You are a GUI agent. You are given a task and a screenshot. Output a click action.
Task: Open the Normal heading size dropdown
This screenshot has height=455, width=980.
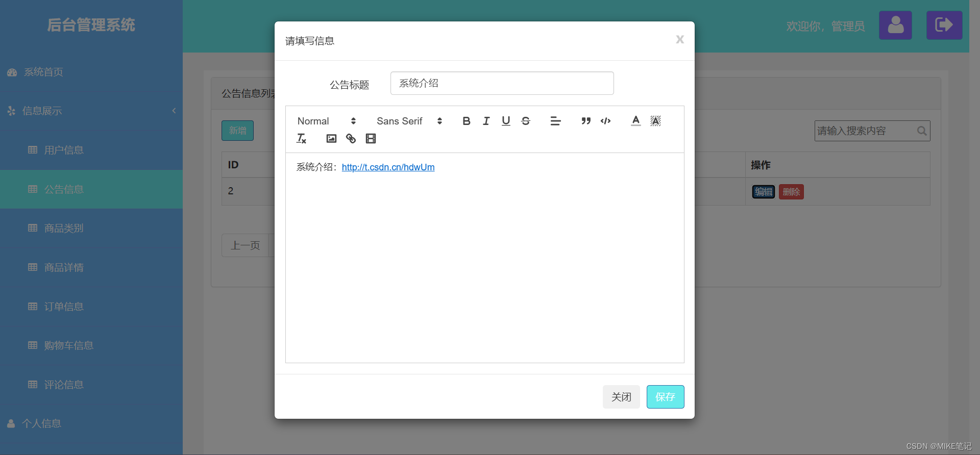327,121
